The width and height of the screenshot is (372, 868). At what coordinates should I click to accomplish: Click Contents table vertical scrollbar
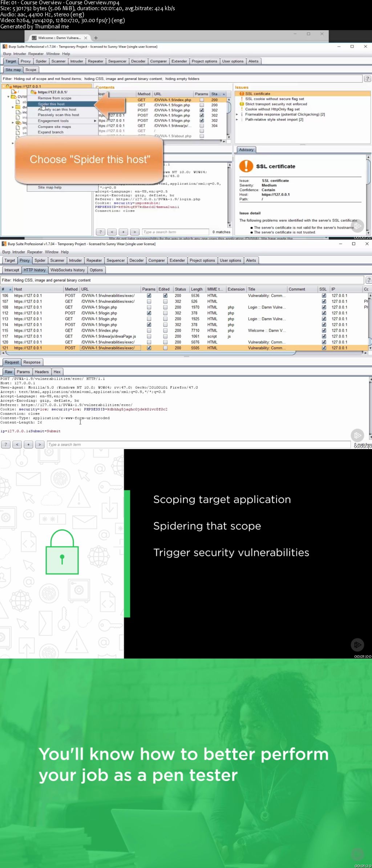point(229,116)
